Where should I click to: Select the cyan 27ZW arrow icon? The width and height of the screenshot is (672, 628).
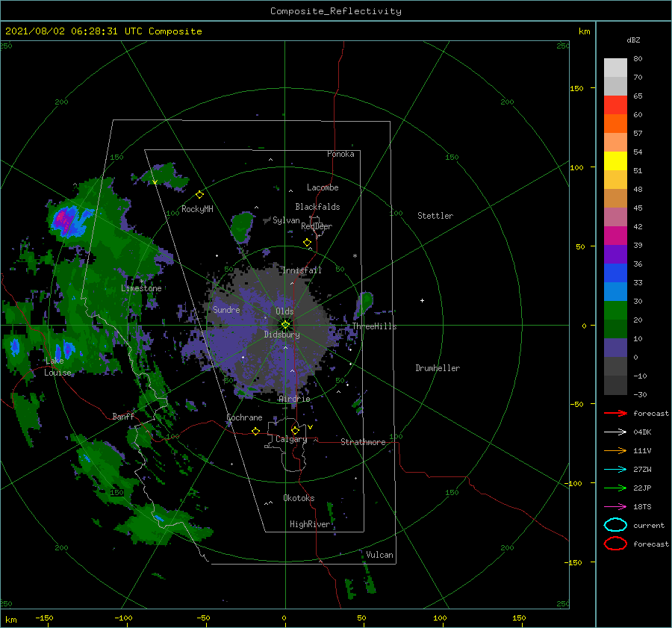tap(615, 470)
